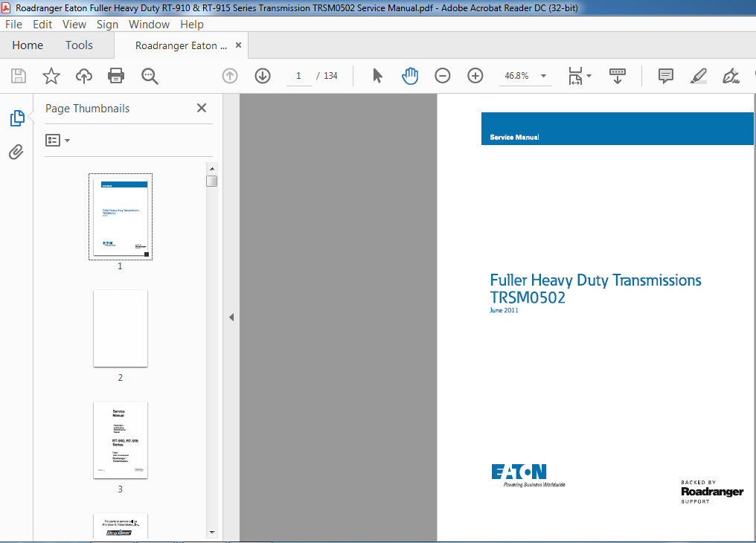Open the Help menu

click(192, 24)
